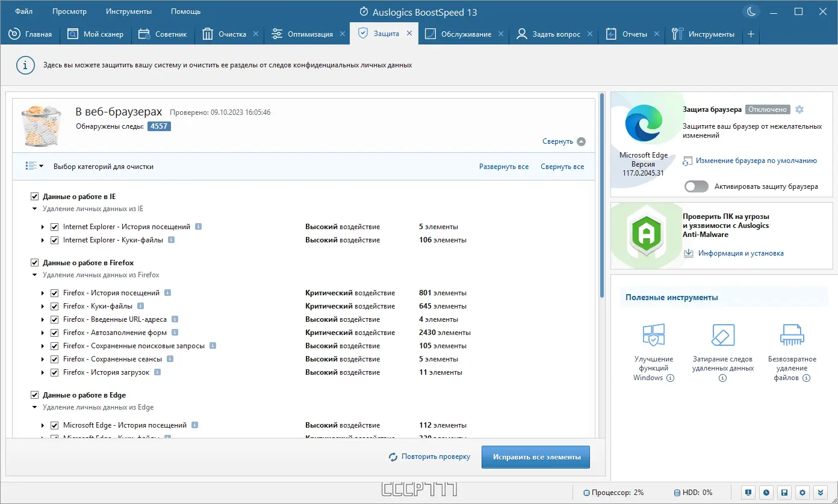The width and height of the screenshot is (838, 504).
Task: Open the Файл menu
Action: 24,11
